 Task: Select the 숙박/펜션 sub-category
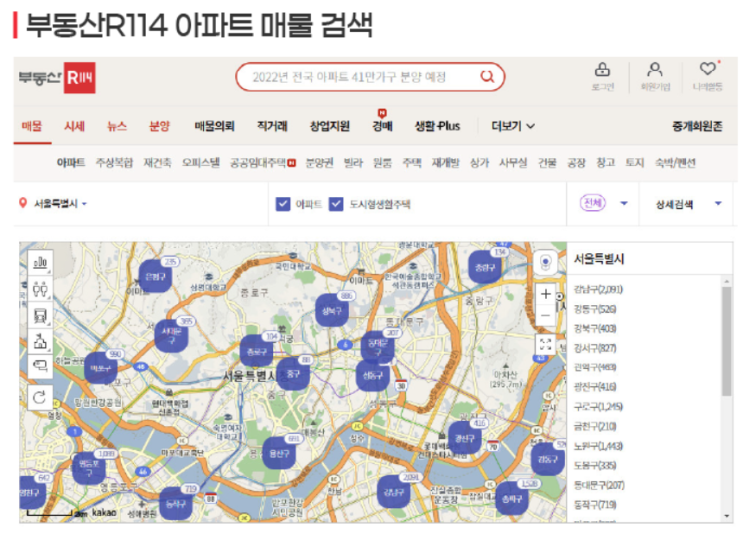[x=675, y=163]
